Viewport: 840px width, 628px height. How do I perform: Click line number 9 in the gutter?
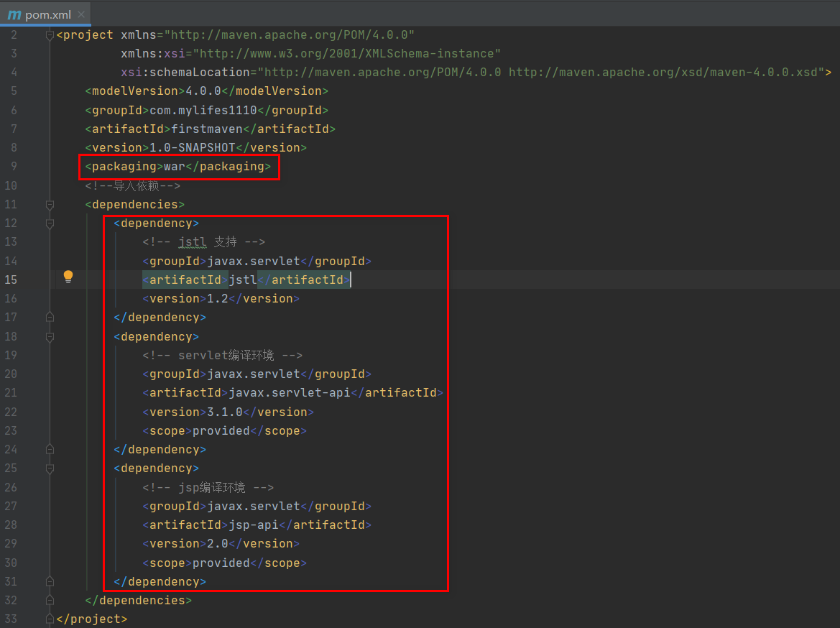(x=14, y=167)
